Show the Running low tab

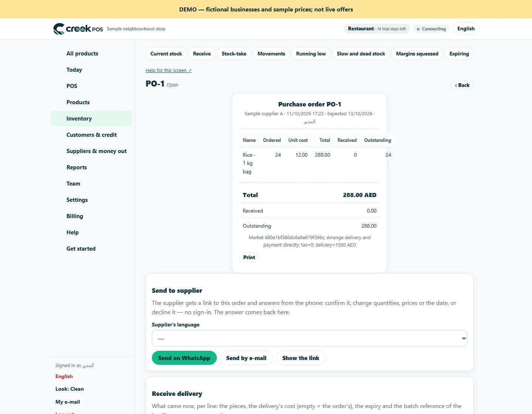coord(311,54)
